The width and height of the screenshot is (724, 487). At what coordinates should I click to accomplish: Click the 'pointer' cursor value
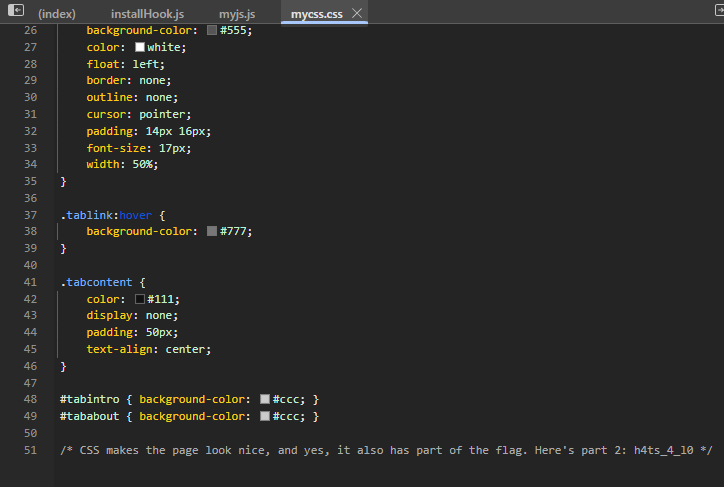click(x=162, y=114)
